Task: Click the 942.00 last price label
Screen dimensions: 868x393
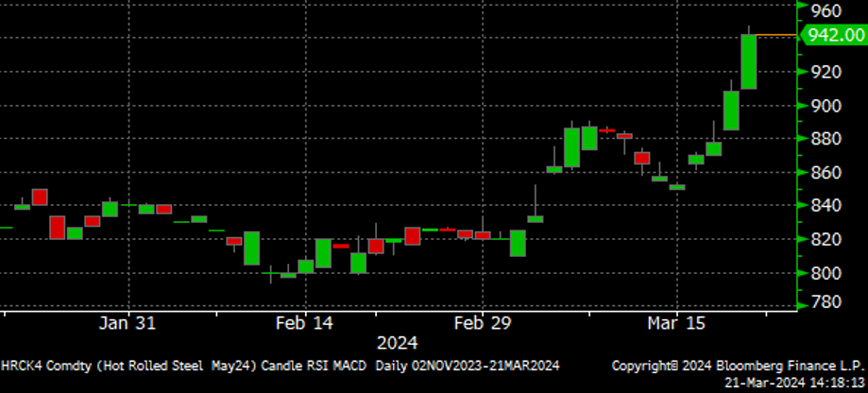Action: (835, 35)
